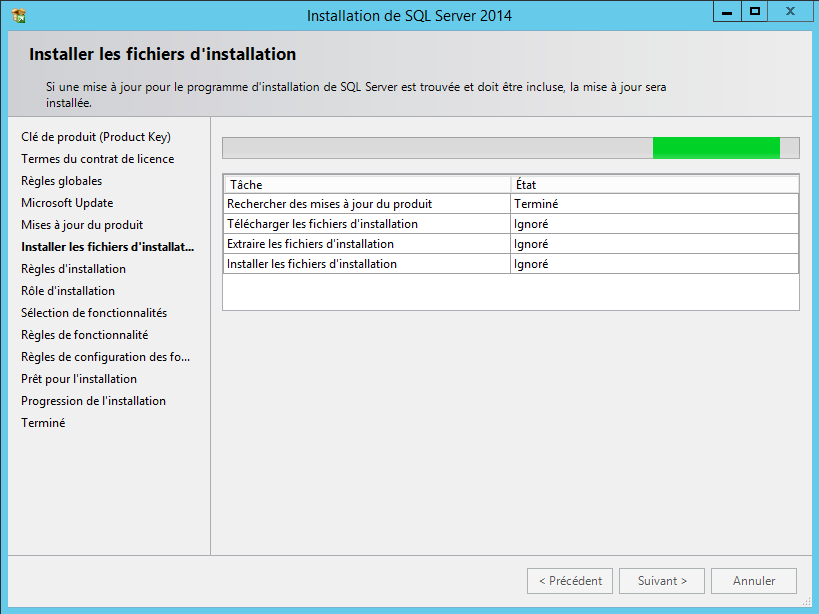This screenshot has height=614, width=819.
Task: Click the page heading Installer les fichiers d'installation
Action: (x=162, y=54)
